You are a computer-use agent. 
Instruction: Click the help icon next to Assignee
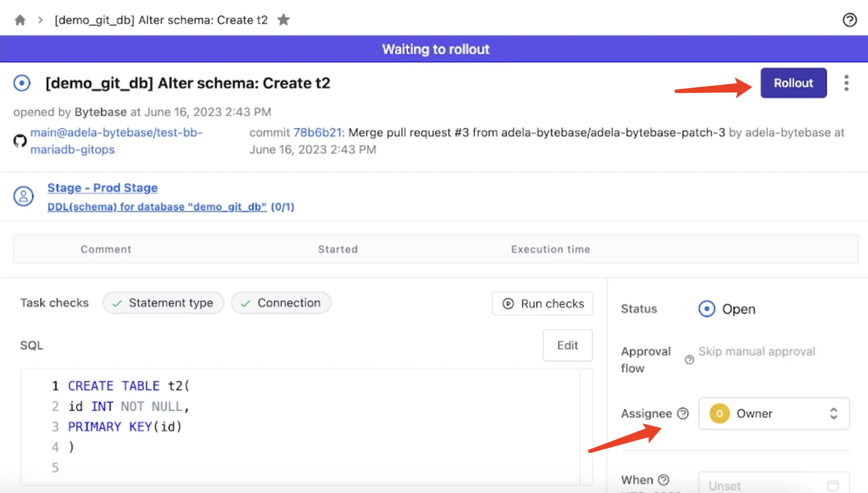(x=682, y=413)
